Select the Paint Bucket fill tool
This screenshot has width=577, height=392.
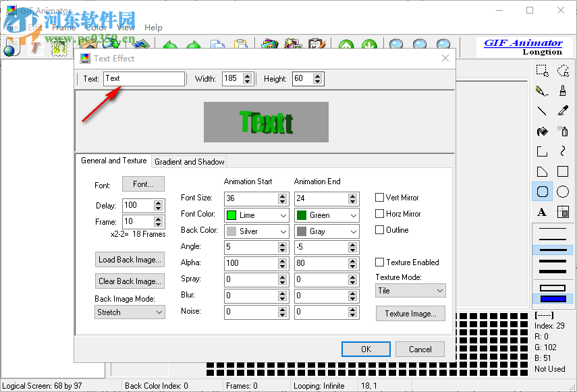coord(542,132)
